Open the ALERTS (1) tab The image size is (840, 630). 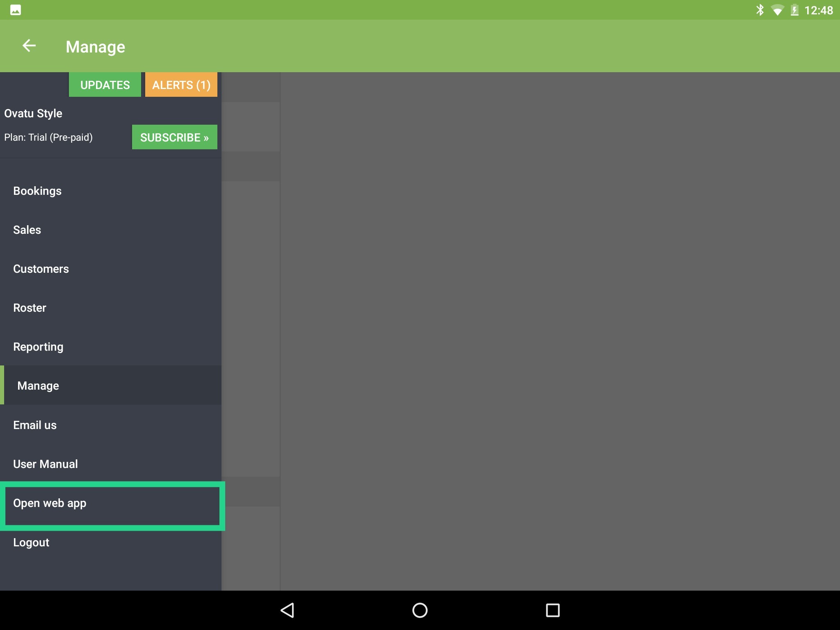[181, 84]
